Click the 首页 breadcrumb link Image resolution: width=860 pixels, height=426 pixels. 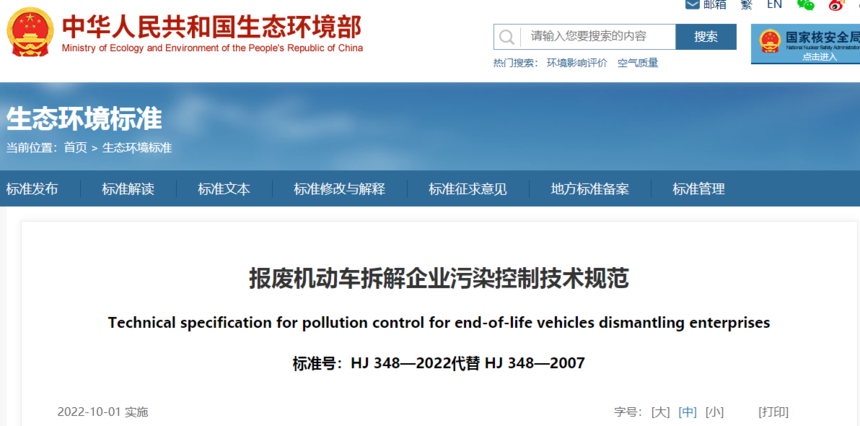tap(75, 148)
